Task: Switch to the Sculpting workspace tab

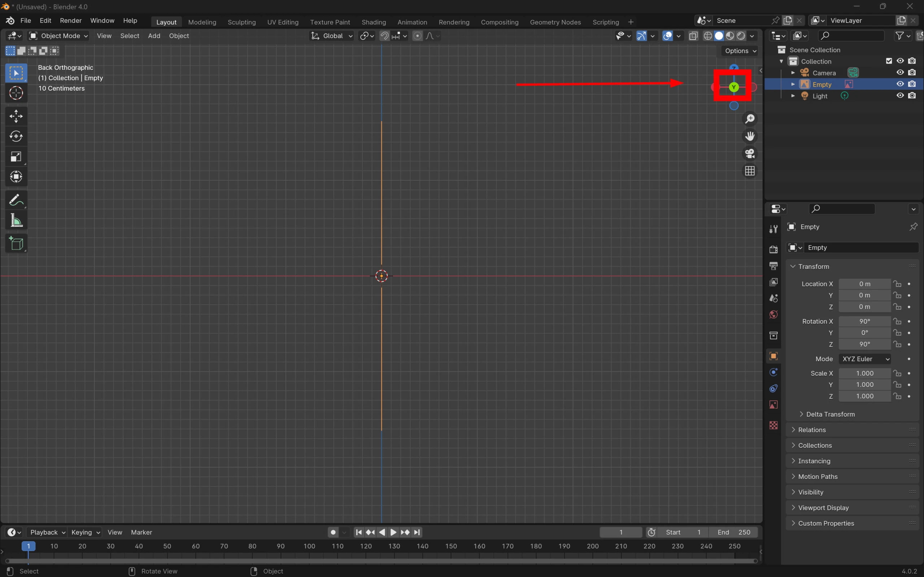Action: coord(241,22)
